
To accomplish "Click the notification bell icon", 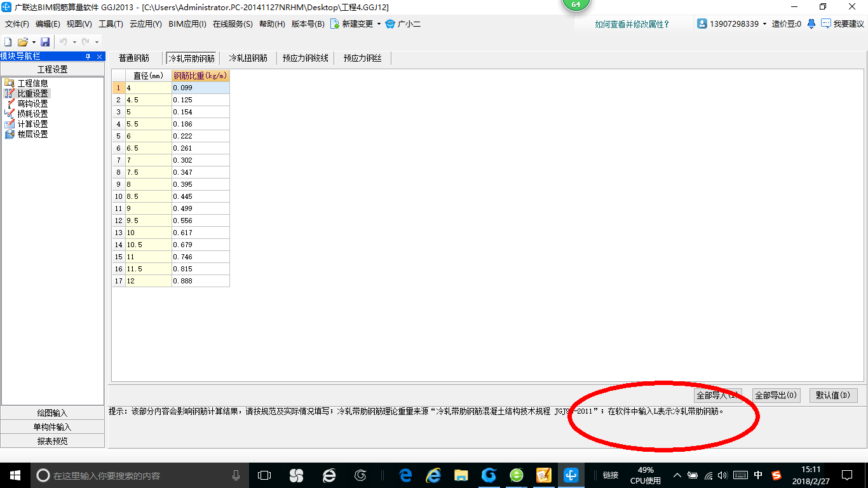I will coord(811,24).
